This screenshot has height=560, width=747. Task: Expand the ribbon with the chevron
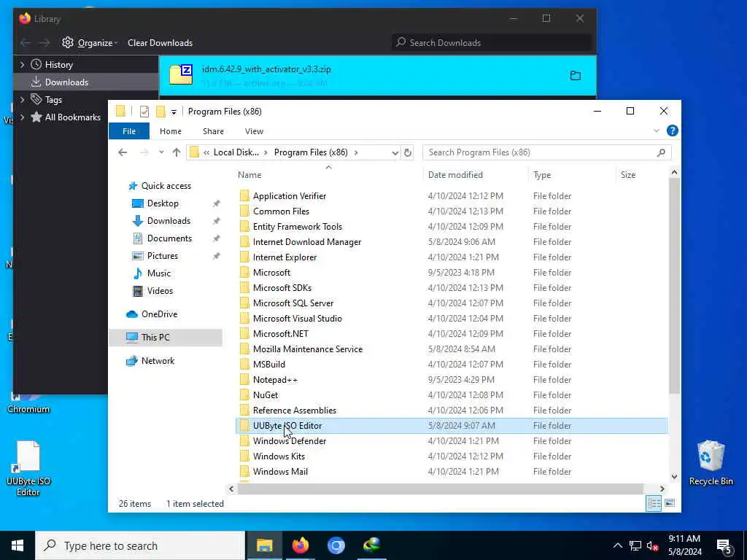coord(657,131)
